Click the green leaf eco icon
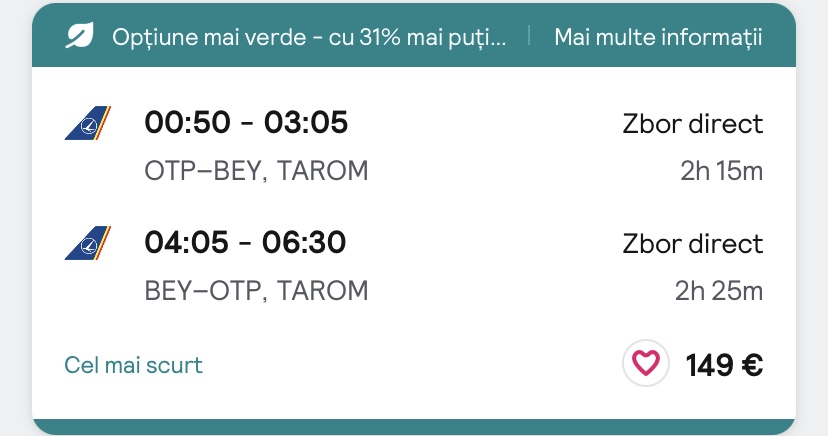 [x=79, y=36]
